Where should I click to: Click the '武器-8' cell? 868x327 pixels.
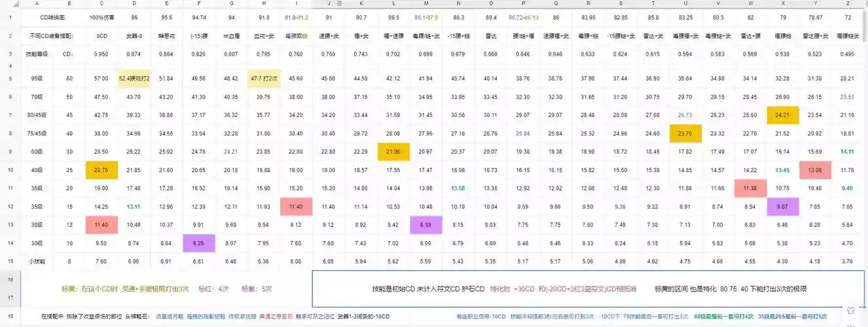pyautogui.click(x=134, y=35)
